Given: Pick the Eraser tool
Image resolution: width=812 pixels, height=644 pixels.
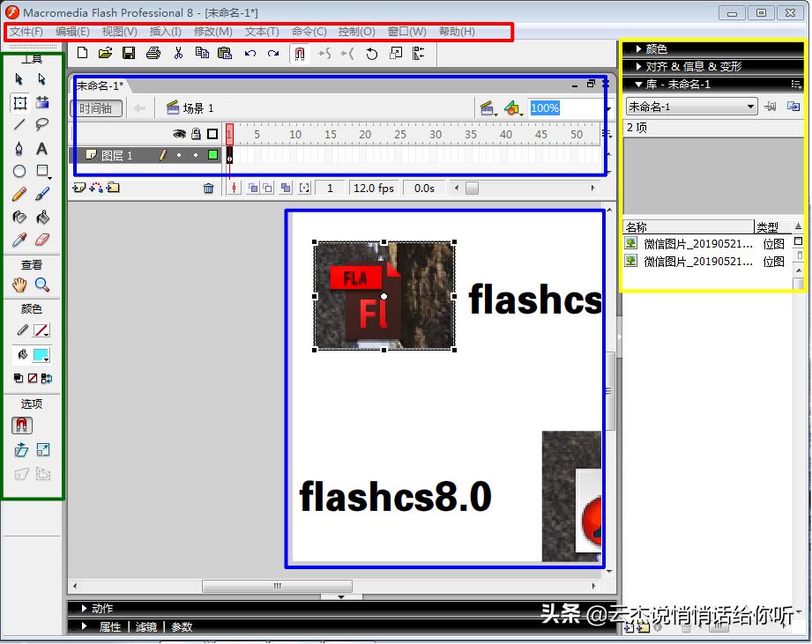Looking at the screenshot, I should (43, 240).
